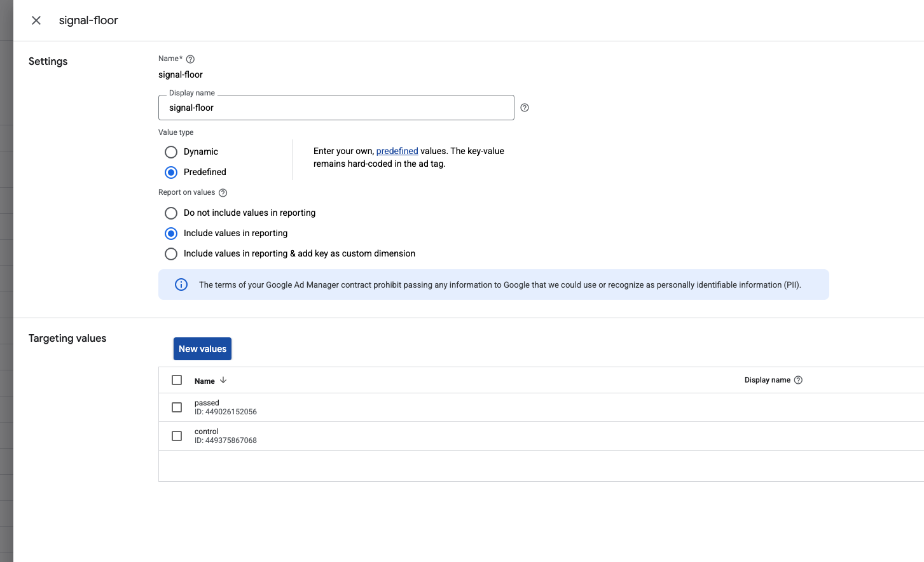Close the signal-floor editor
924x562 pixels.
[x=36, y=20]
